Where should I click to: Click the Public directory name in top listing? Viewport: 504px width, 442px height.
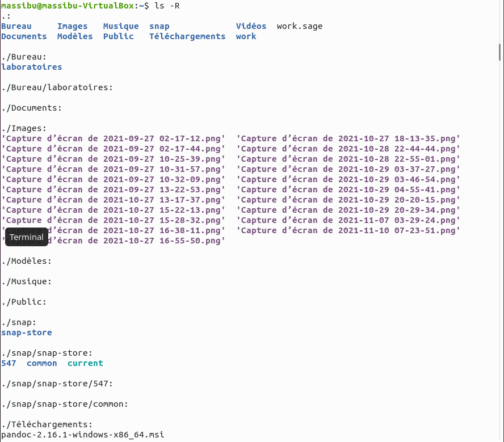pyautogui.click(x=118, y=37)
